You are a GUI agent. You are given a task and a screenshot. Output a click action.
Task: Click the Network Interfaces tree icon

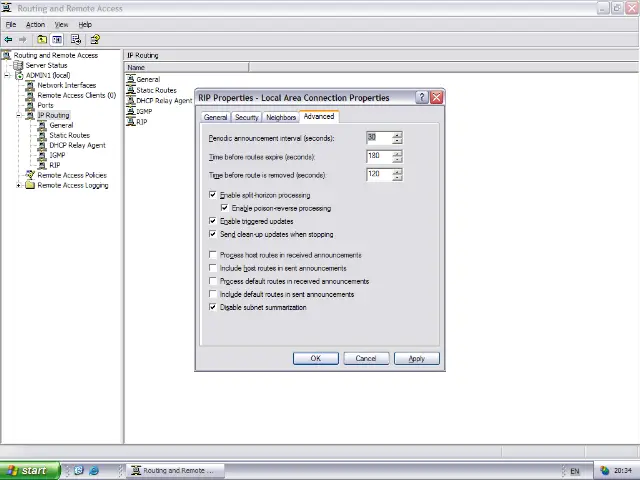[x=30, y=85]
